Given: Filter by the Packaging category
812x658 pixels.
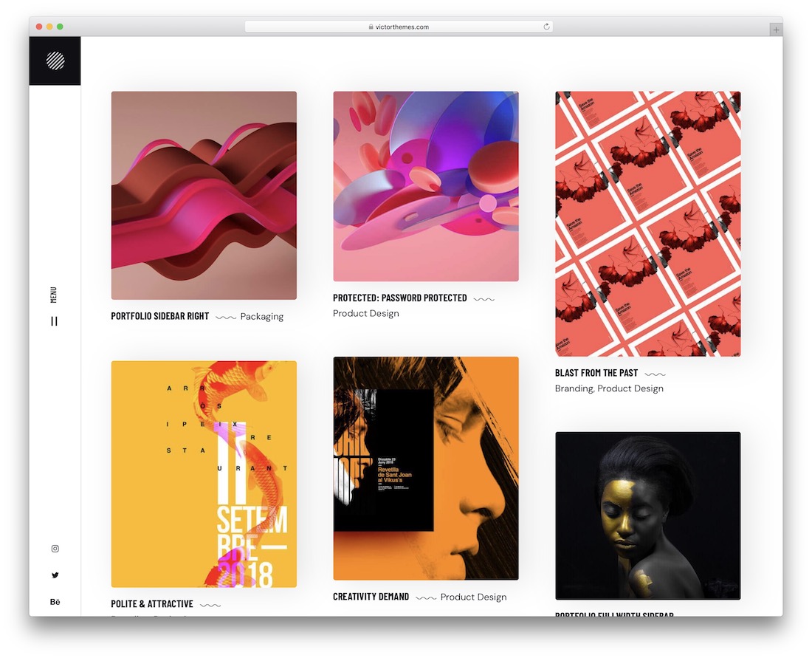Looking at the screenshot, I should pos(261,317).
